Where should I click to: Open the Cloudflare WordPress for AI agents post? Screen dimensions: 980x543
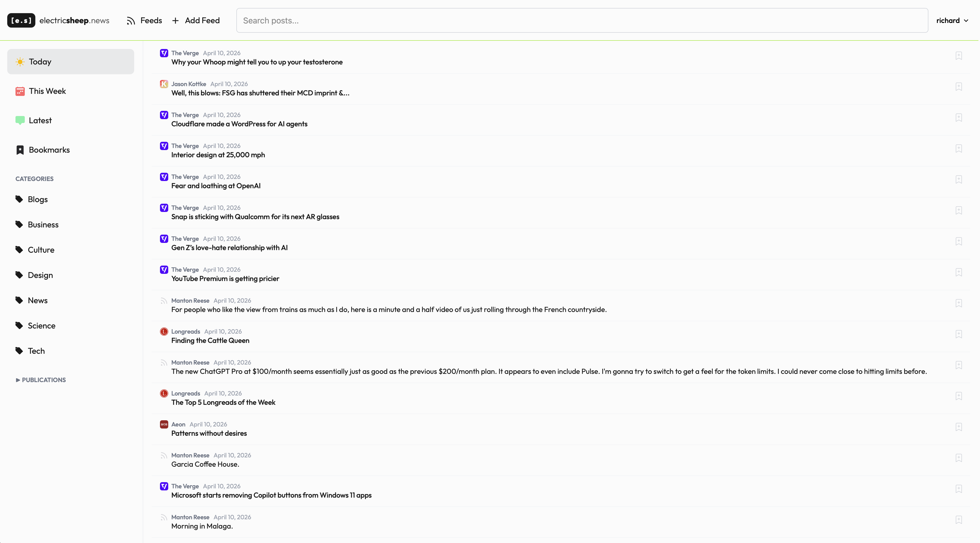click(239, 124)
